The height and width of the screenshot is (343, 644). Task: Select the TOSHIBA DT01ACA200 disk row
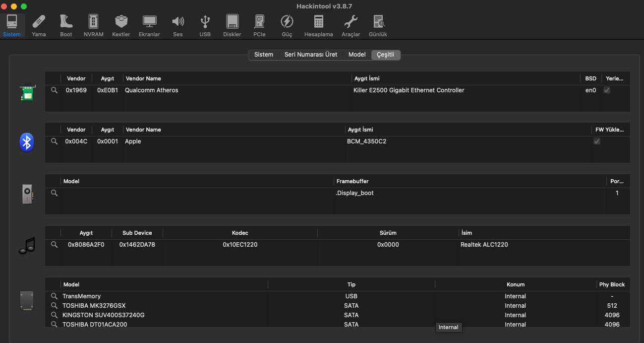(338, 324)
